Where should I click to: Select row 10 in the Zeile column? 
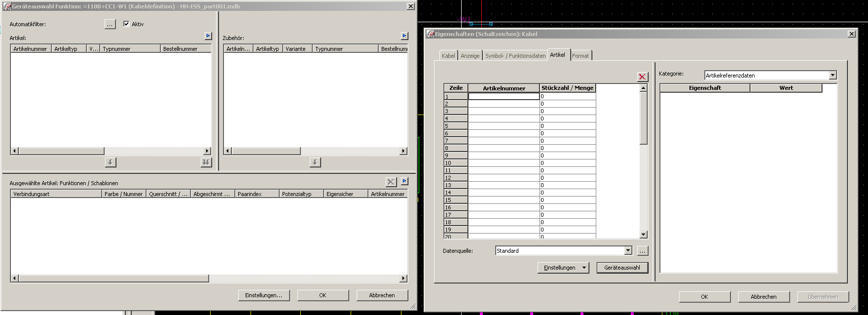456,163
